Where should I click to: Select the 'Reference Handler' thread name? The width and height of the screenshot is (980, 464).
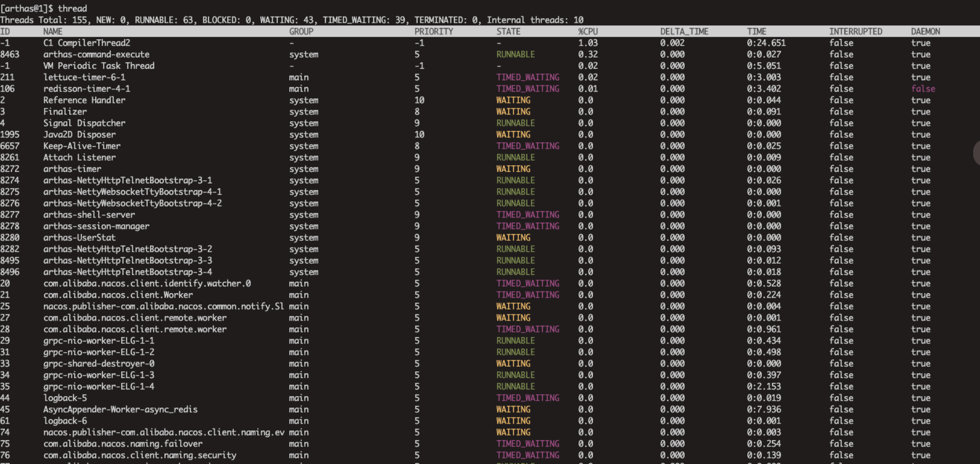(84, 100)
